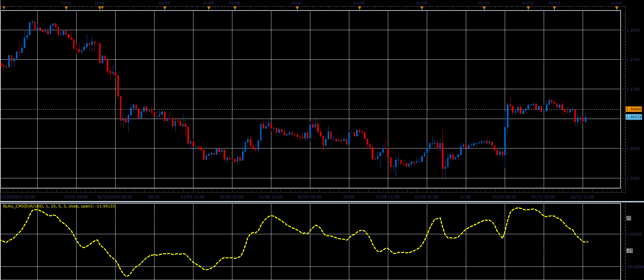Image resolution: width=644 pixels, height=280 pixels.
Task: Click the 1.3800 price axis label
Action: point(633,30)
